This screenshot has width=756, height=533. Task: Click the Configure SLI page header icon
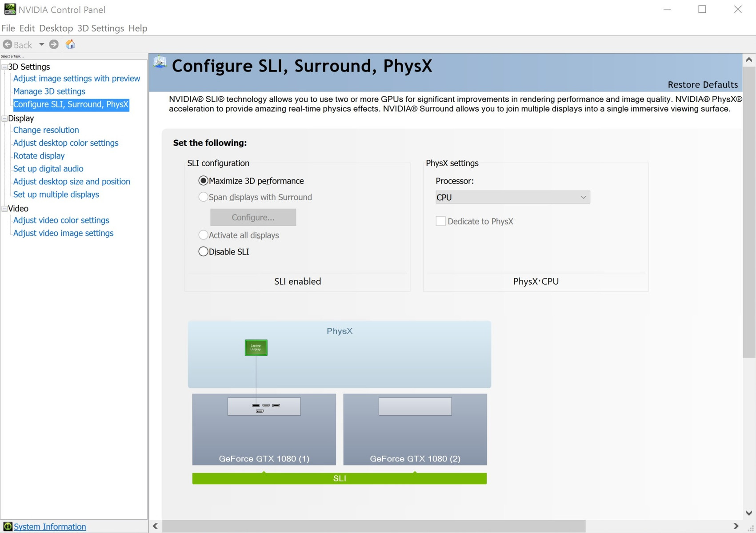[160, 62]
